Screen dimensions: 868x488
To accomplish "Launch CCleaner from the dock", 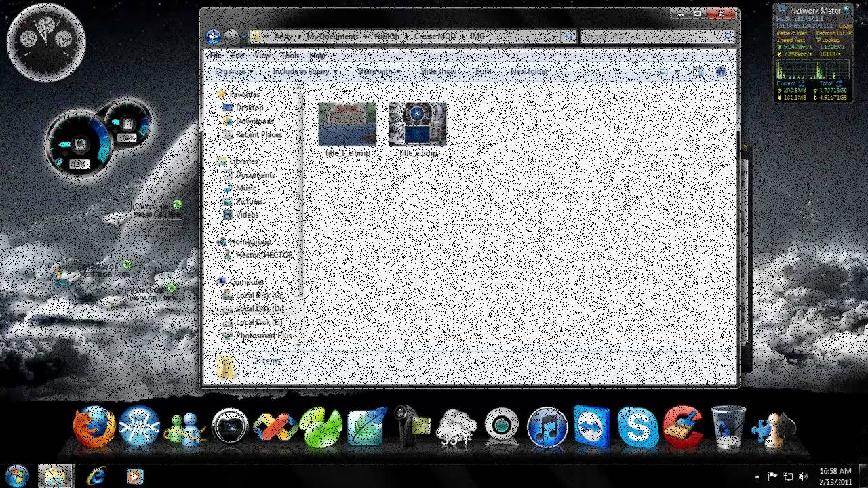I will click(683, 427).
